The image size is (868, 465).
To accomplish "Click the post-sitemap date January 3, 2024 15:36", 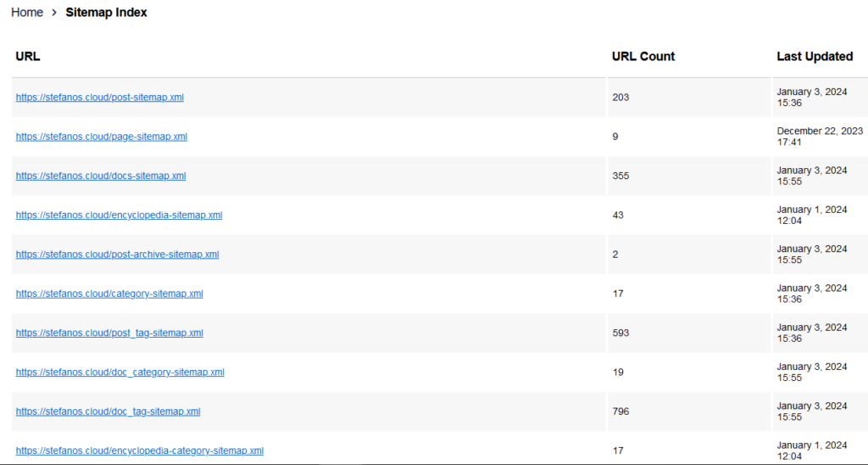I will coord(812,97).
